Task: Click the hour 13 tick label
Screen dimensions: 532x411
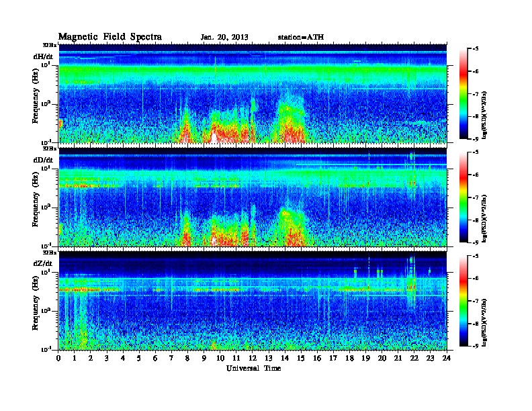Action: pyautogui.click(x=269, y=359)
